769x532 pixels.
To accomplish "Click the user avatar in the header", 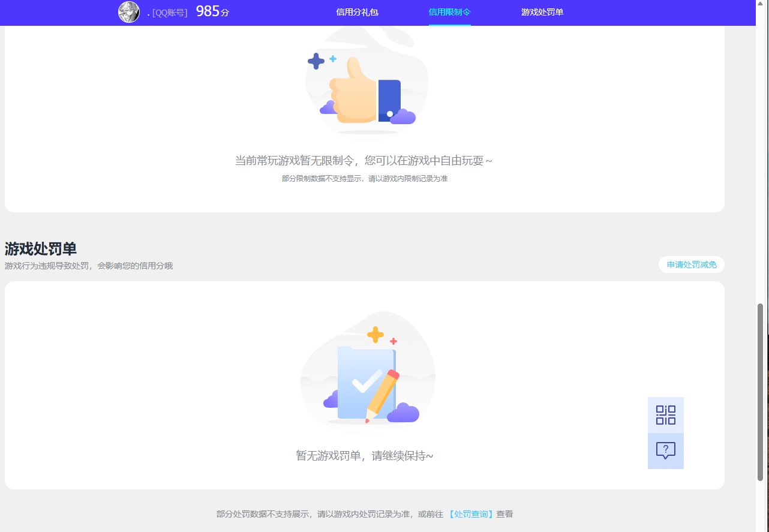I will [x=129, y=12].
